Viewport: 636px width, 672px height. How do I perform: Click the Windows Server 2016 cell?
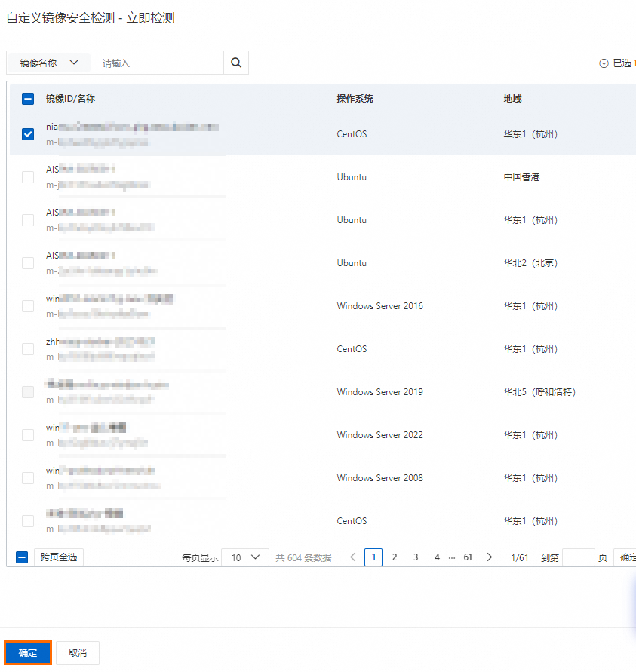coord(379,306)
